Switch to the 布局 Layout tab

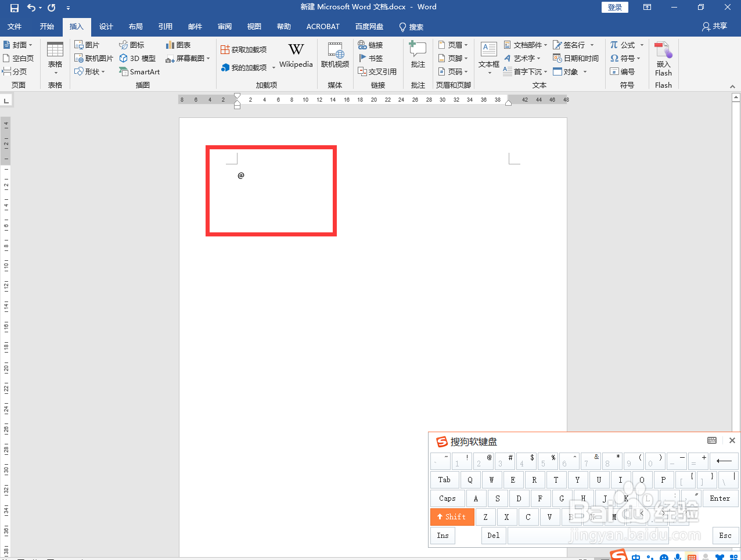coord(136,26)
